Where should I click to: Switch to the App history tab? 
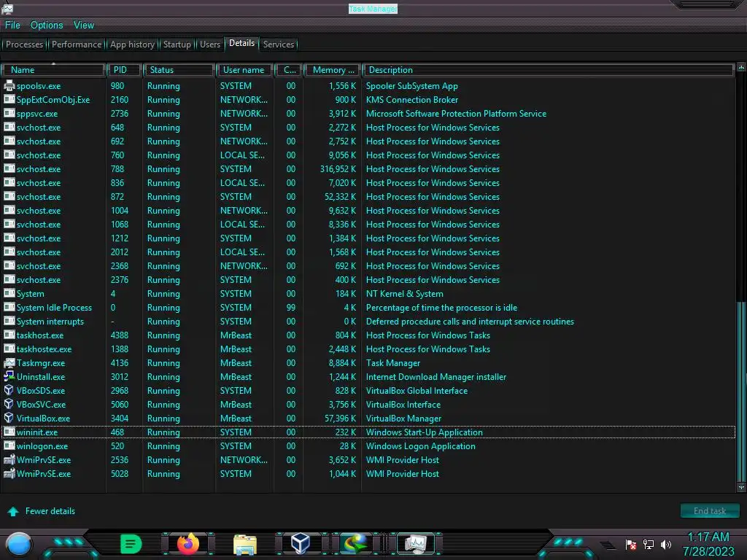click(133, 44)
